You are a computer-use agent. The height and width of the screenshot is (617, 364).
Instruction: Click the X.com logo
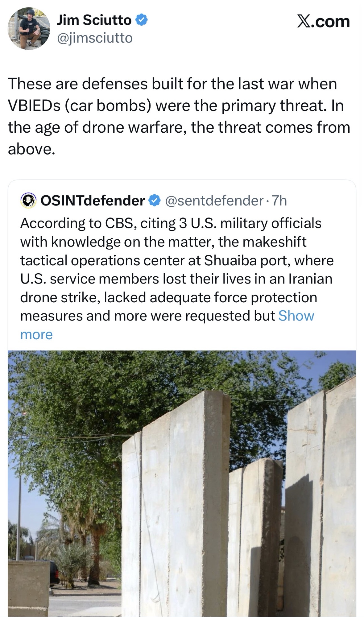[323, 22]
